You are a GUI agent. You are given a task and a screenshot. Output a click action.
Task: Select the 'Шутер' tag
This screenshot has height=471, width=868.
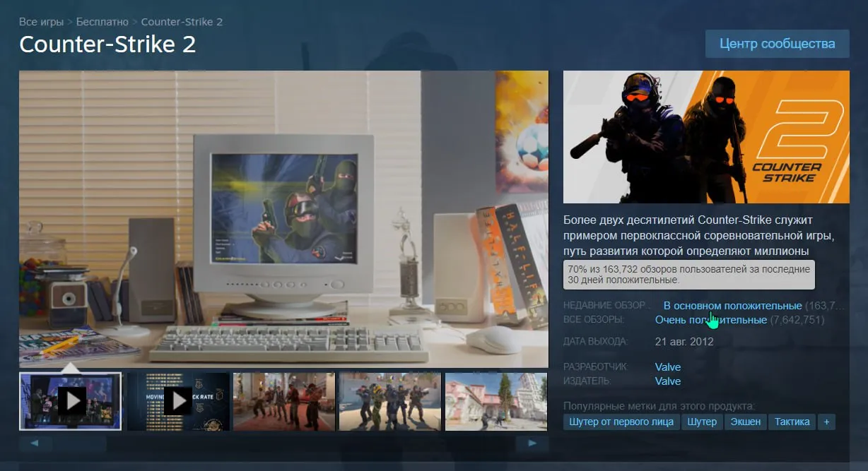click(x=703, y=422)
